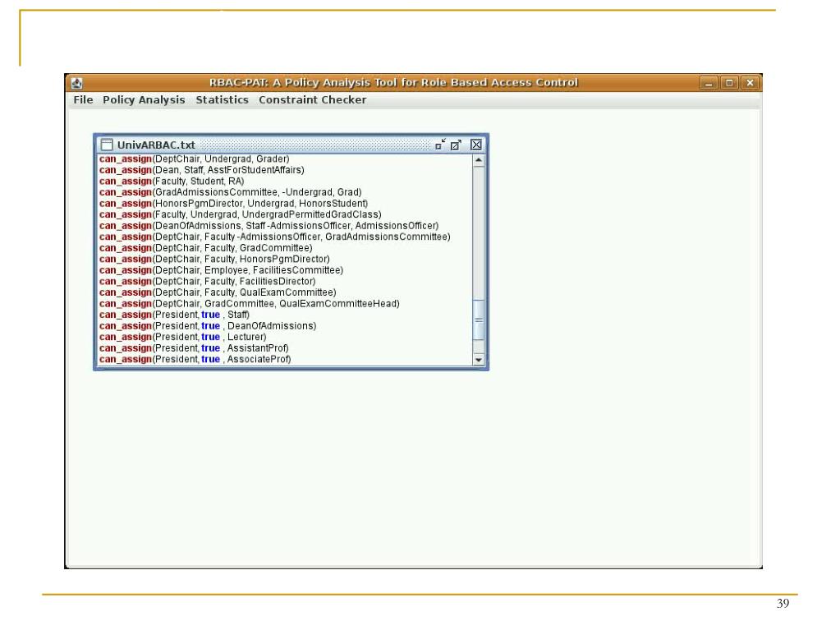Open the Statistics menu
Viewport: 840px width, 630px height.
click(x=222, y=99)
